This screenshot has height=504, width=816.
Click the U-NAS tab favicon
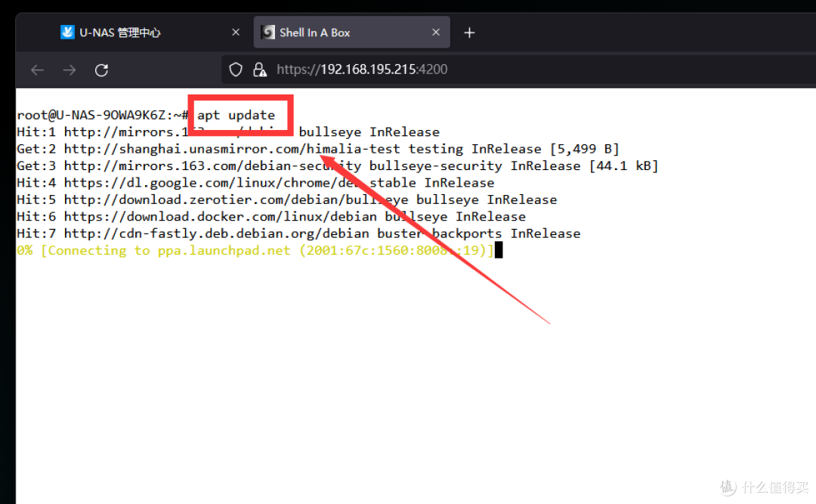pyautogui.click(x=67, y=32)
